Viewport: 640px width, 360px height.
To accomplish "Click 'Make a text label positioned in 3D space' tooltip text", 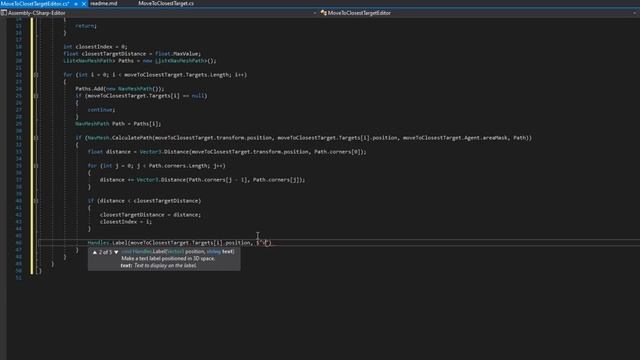I will pos(168,259).
